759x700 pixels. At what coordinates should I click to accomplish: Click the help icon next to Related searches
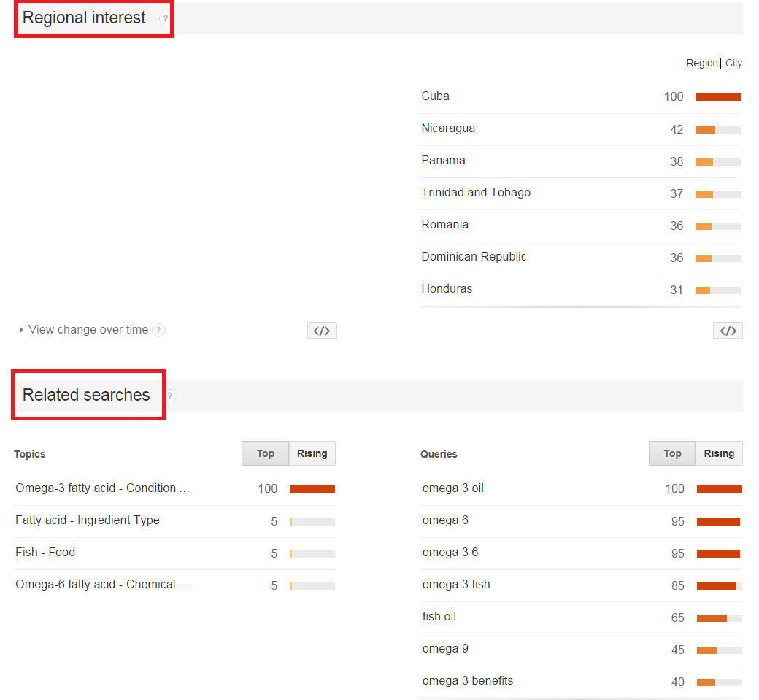pos(170,396)
